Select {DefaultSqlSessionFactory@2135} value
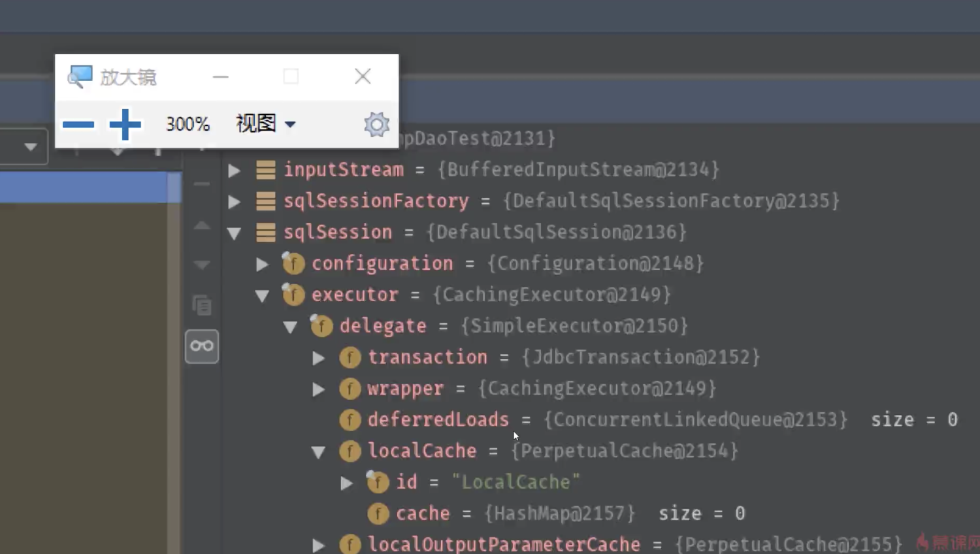 click(x=671, y=201)
